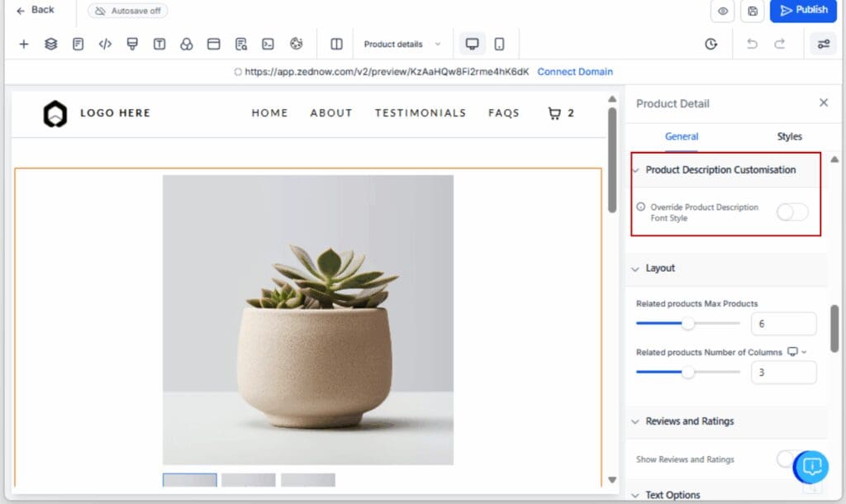Open the layers panel icon
Viewport: 846px width, 504px height.
click(x=50, y=43)
